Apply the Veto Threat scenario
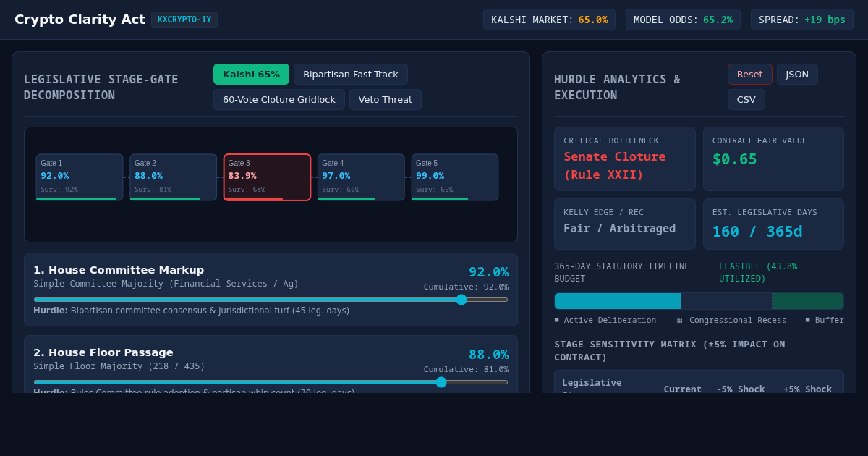This screenshot has height=456, width=868. (x=386, y=99)
